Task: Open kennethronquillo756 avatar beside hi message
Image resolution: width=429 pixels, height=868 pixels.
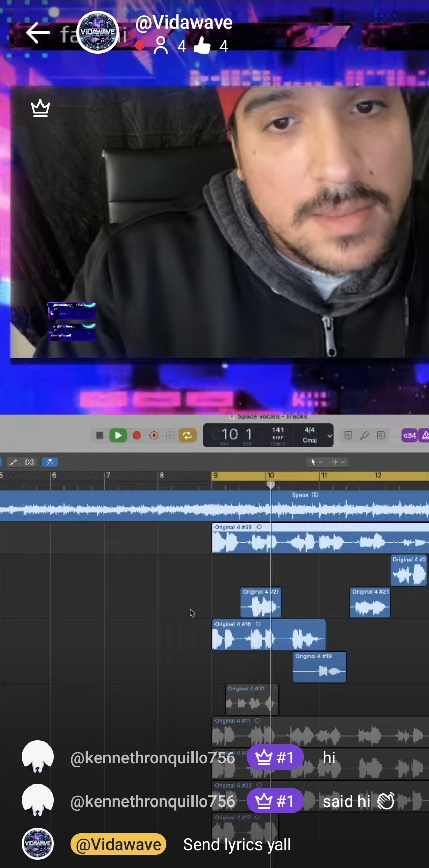Action: click(x=37, y=757)
